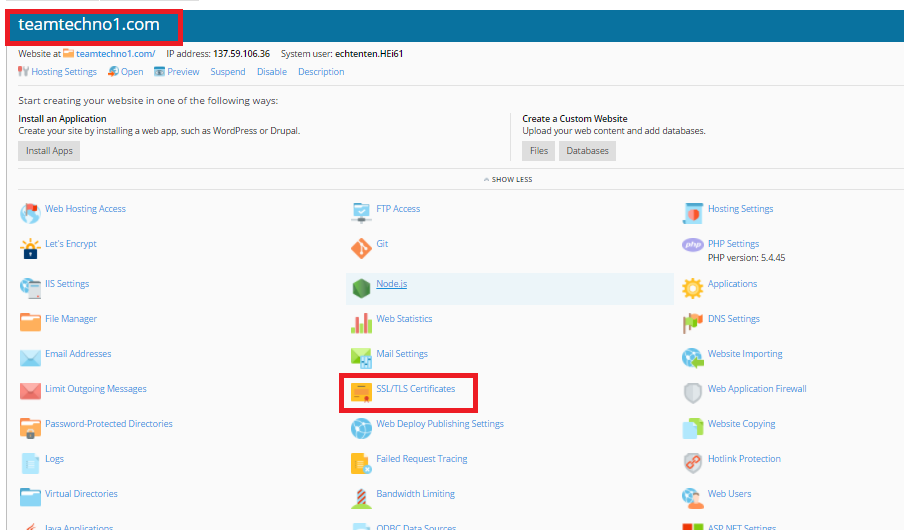This screenshot has height=530, width=904.
Task: Click the Applications text link
Action: tap(732, 284)
